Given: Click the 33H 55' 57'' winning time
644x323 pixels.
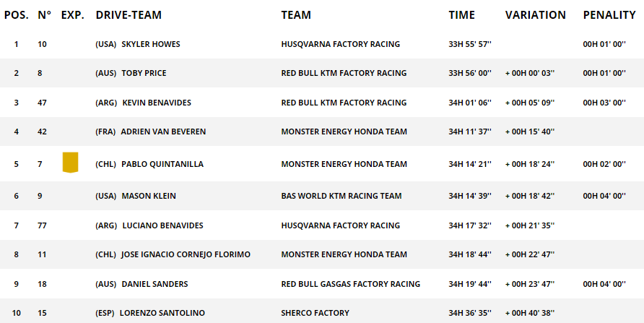Looking at the screenshot, I should [x=470, y=44].
